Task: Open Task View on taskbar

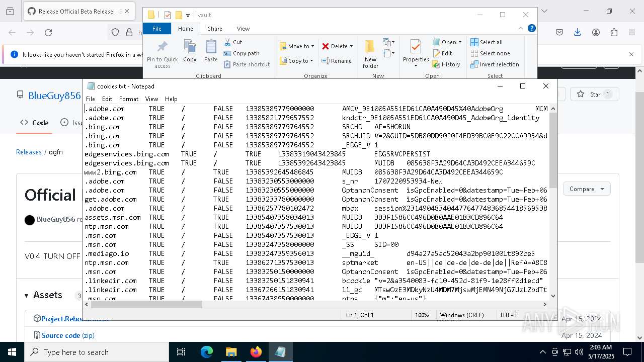Action: tap(181, 352)
